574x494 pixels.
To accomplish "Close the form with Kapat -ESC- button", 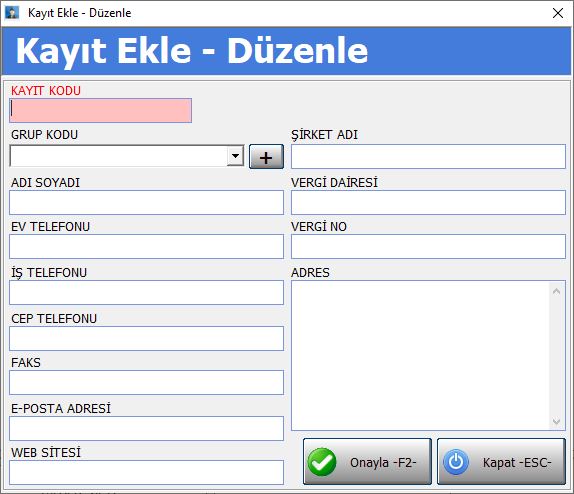I will click(502, 462).
